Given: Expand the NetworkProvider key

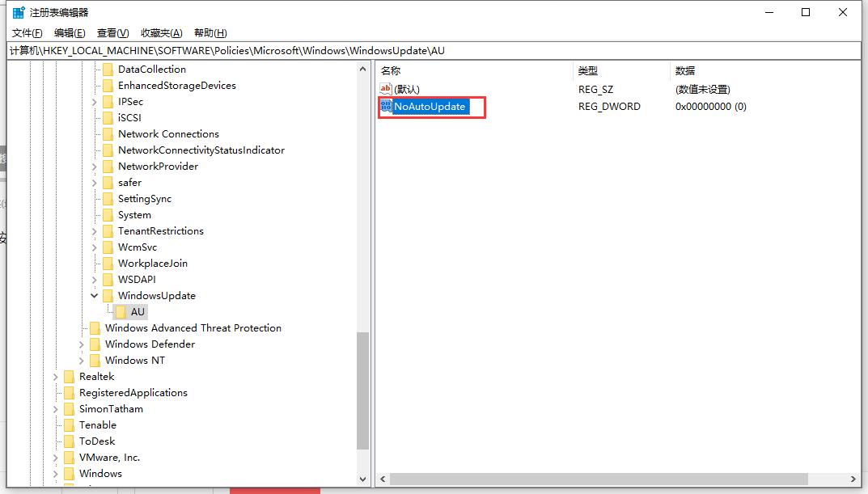Looking at the screenshot, I should 94,167.
